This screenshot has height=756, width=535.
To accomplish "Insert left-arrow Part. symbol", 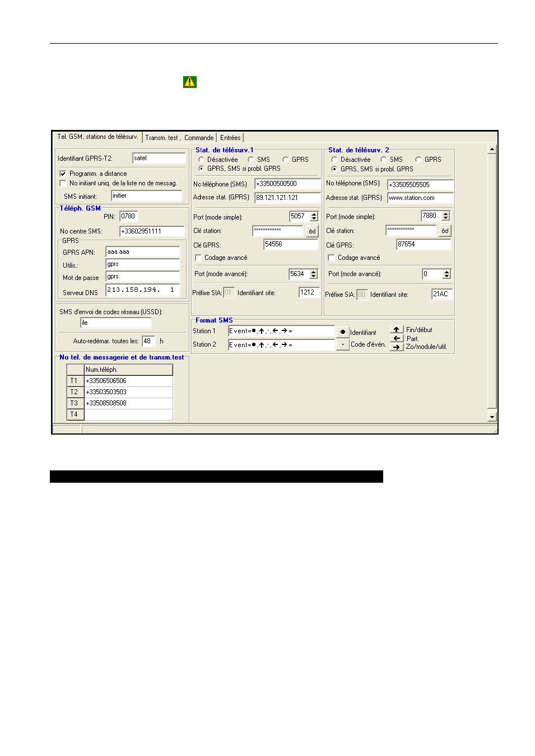I will (397, 338).
